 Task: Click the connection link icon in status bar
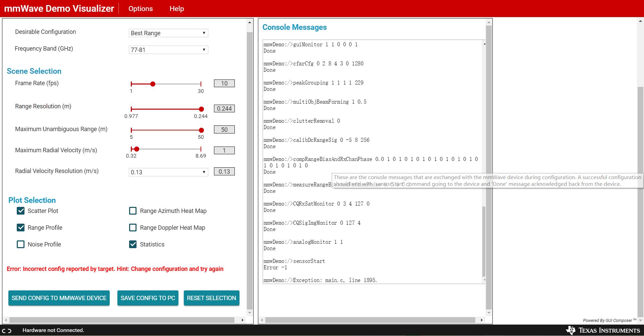point(7,331)
